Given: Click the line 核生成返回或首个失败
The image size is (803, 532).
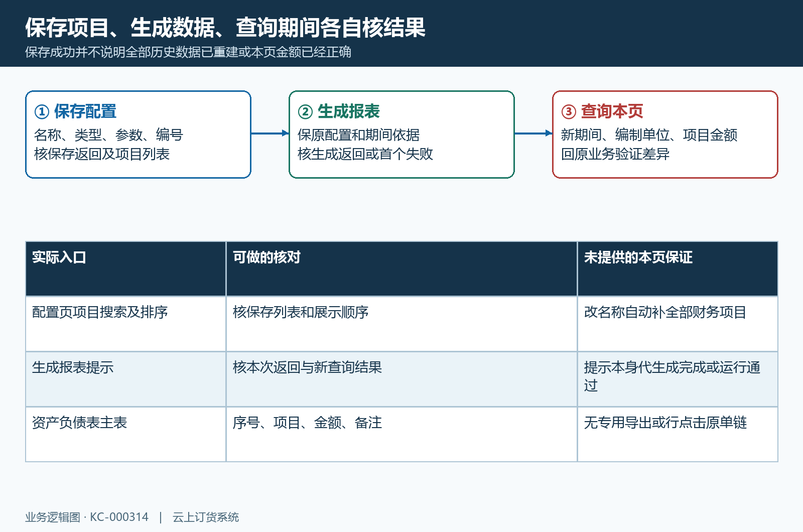Looking at the screenshot, I should (365, 154).
